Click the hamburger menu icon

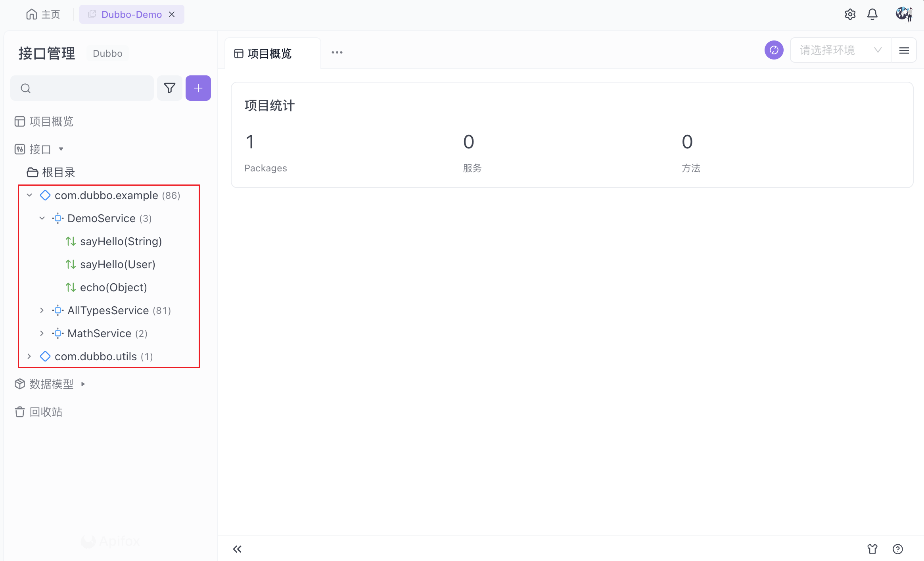pyautogui.click(x=904, y=50)
